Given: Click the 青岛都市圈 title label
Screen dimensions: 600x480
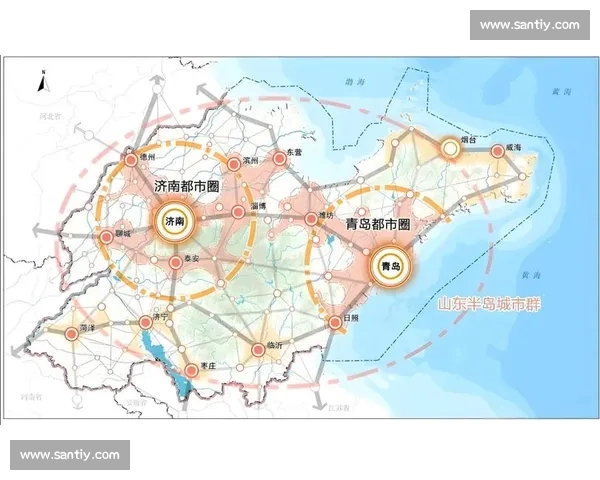Looking at the screenshot, I should 378,225.
